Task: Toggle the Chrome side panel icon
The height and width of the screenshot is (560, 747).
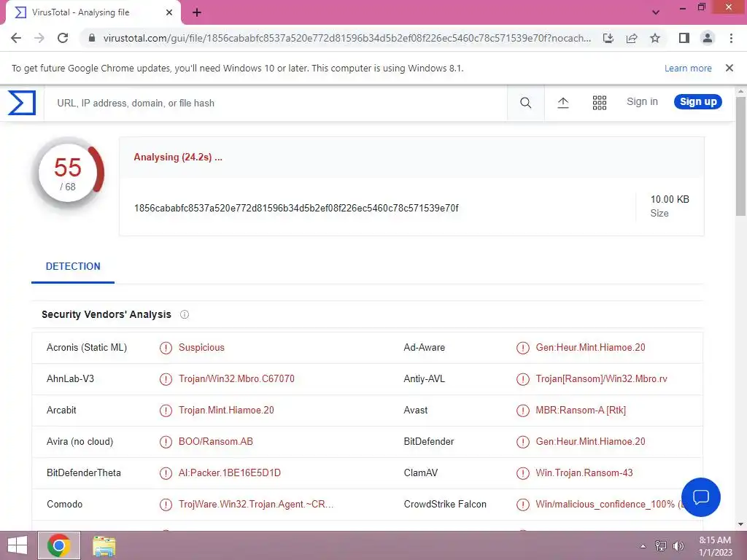Action: point(684,38)
